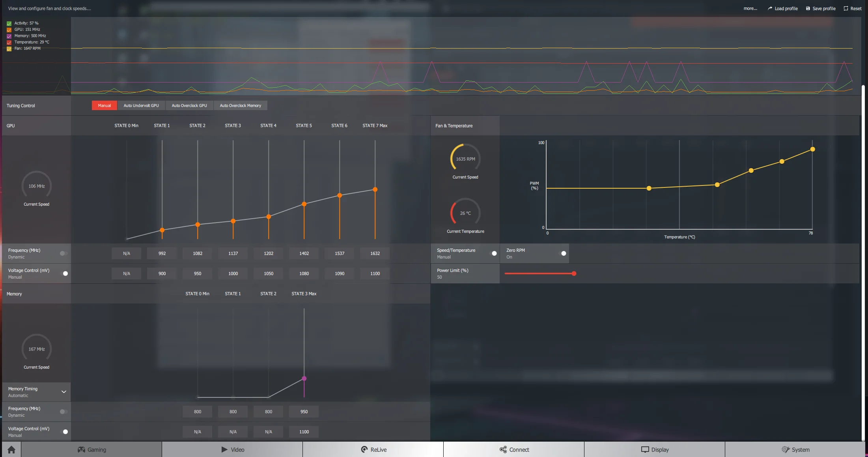This screenshot has width=868, height=457.
Task: Select Auto Undervolt GPU mode
Action: [141, 105]
